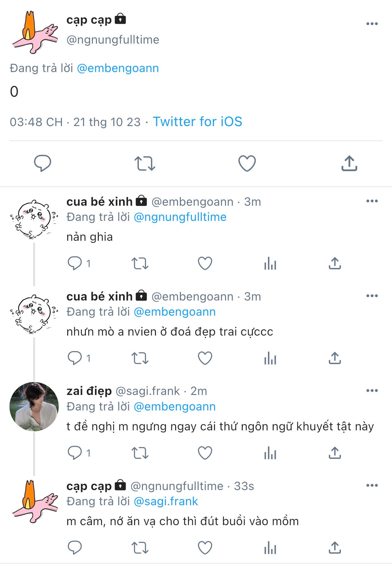Like zai điẹp's reply

click(205, 453)
